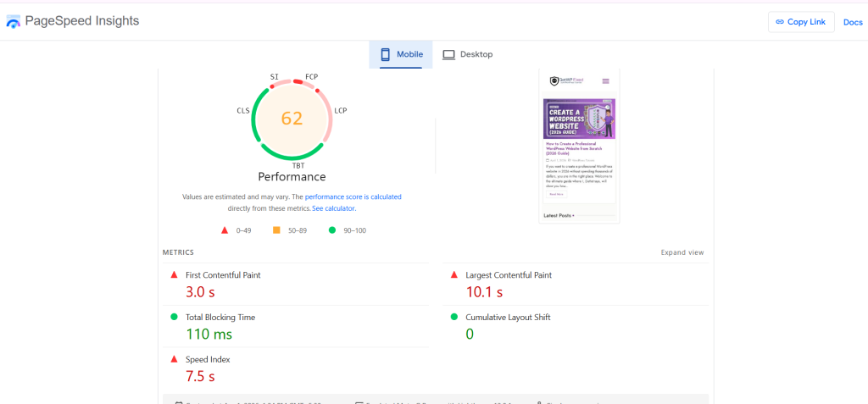Open the See calculator link
The image size is (868, 404).
click(333, 208)
